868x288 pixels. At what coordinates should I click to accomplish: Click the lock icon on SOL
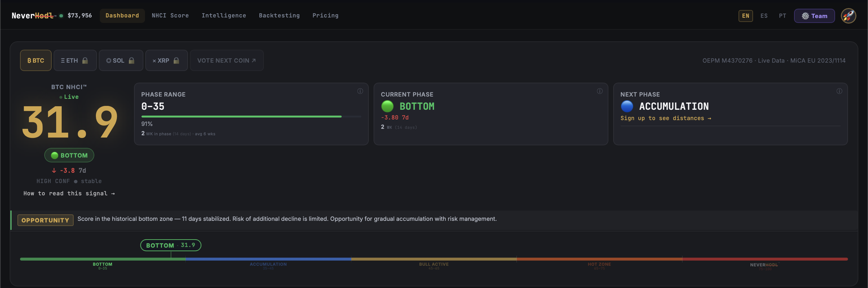click(132, 60)
